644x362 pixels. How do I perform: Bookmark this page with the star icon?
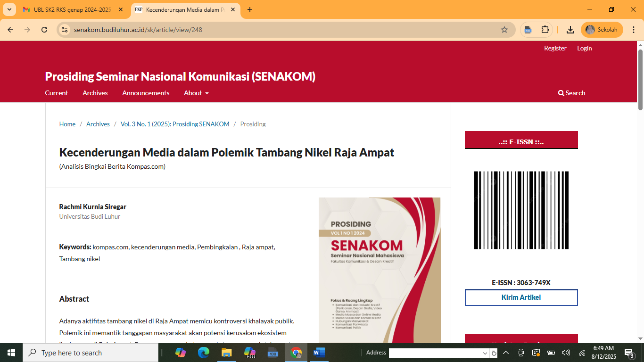[x=504, y=30]
